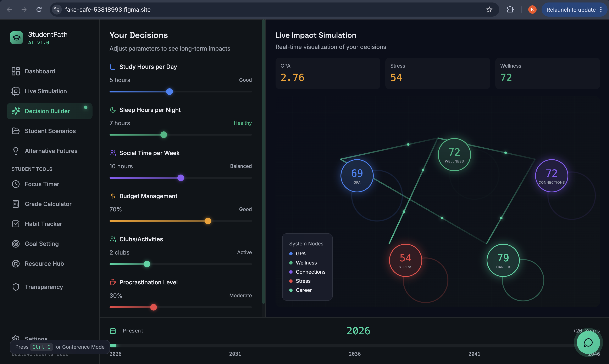Screen dimensions: 609x364
Task: Open the Student Scenarios menu item
Action: (x=50, y=131)
